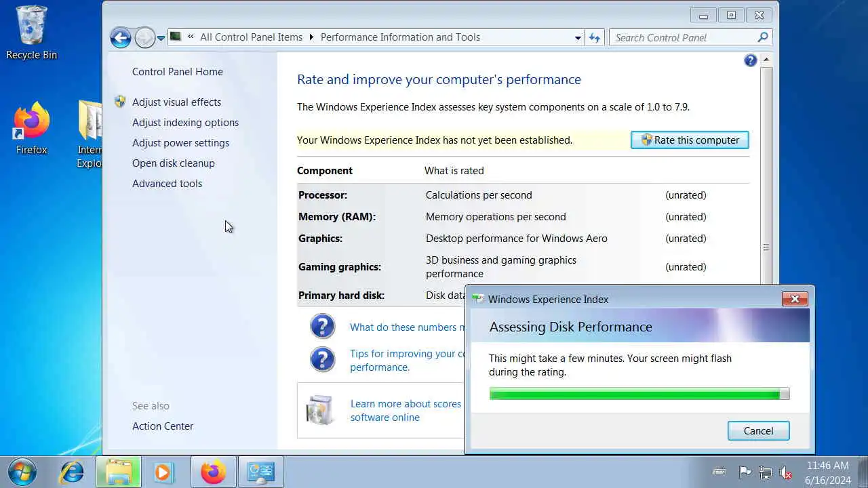Open on-screen keyboard tray icon
This screenshot has height=488, width=868.
pos(719,472)
